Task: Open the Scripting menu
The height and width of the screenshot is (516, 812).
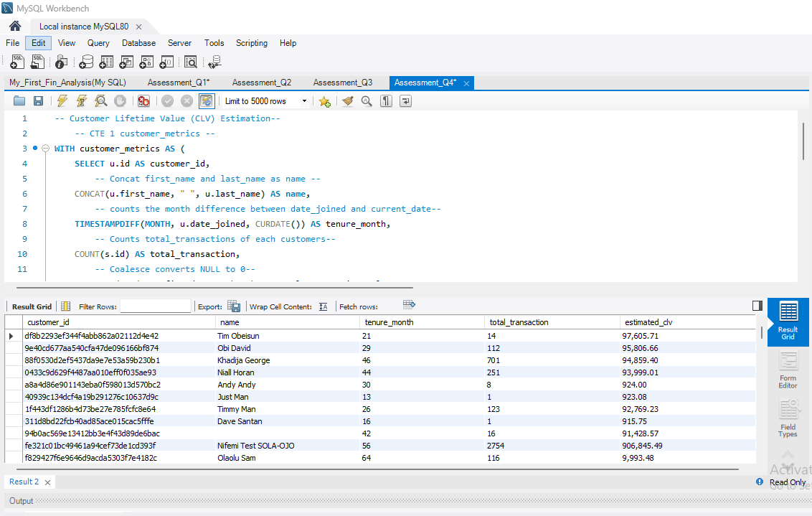Action: [252, 43]
